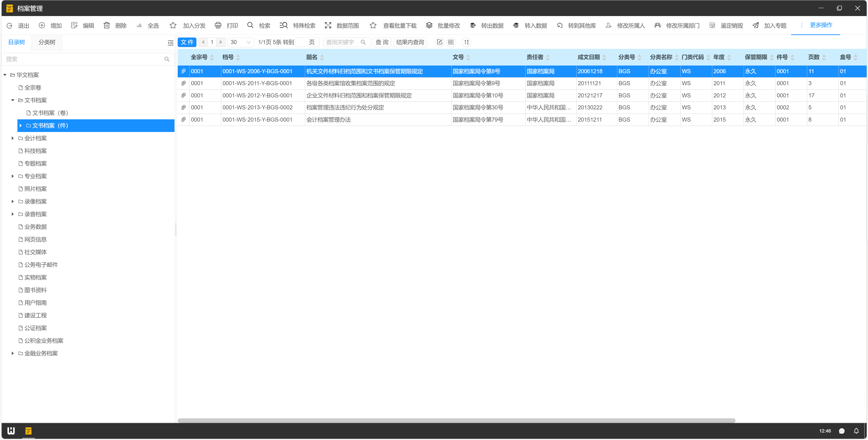Viewport: 868px width, 440px height.
Task: Toggle sort arrows on 成文日期 column
Action: pyautogui.click(x=604, y=57)
